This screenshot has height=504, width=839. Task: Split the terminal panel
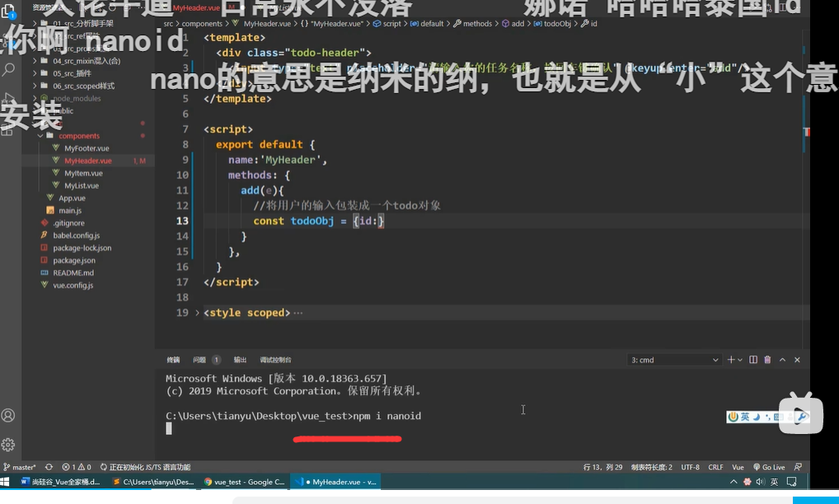pos(752,360)
